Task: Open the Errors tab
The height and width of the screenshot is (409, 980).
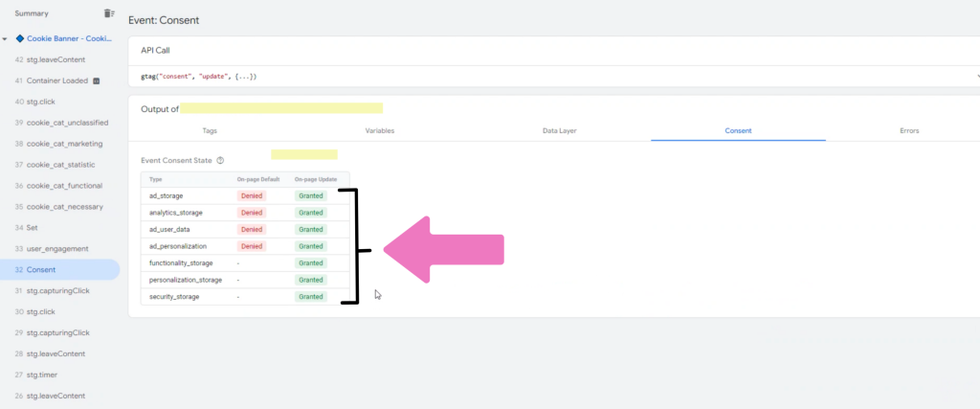Action: coord(912,130)
